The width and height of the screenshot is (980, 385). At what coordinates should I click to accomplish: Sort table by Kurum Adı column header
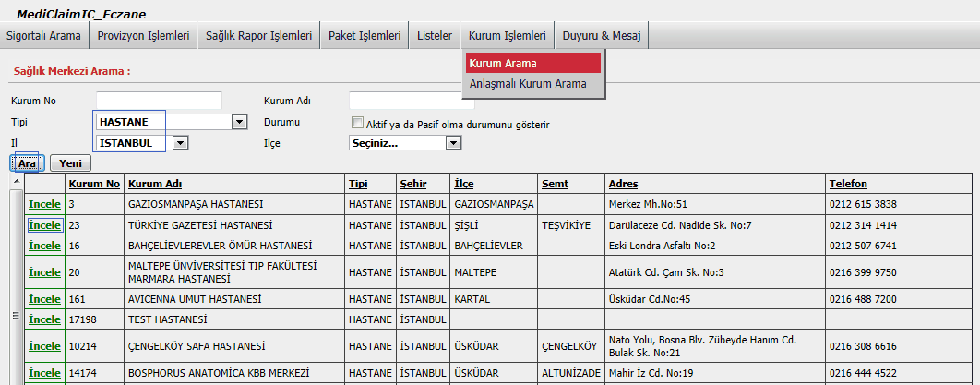(x=154, y=184)
